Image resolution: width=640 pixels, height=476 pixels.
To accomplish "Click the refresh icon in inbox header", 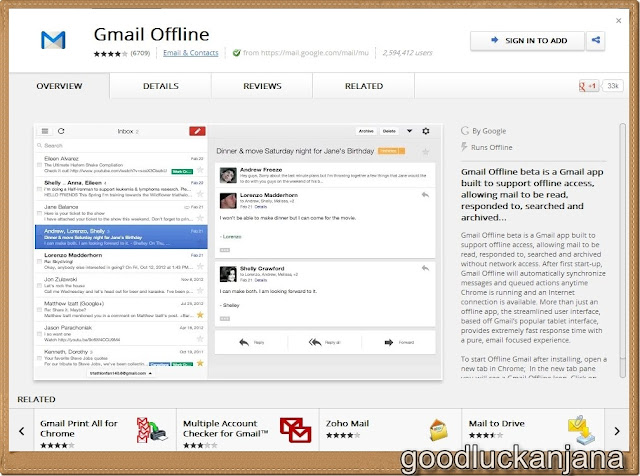I will (61, 131).
